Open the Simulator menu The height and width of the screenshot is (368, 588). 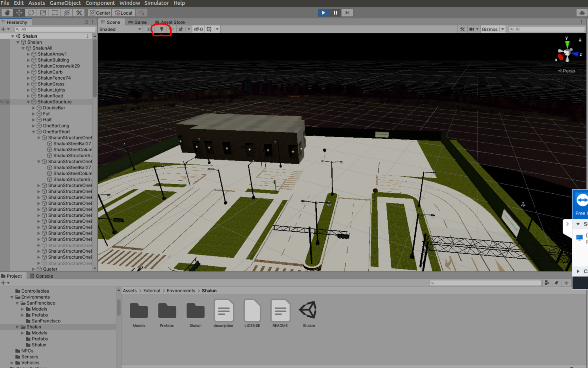click(156, 3)
